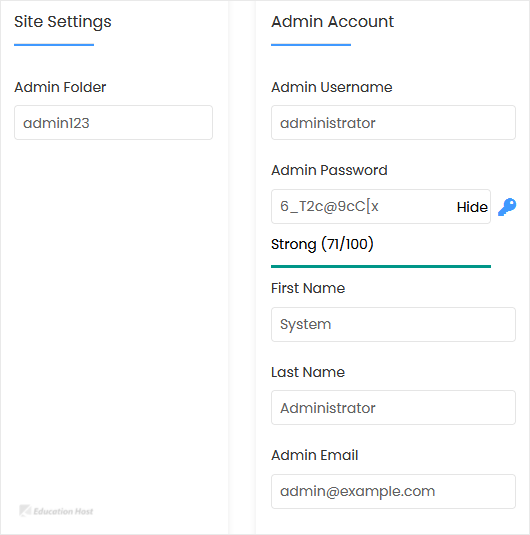Click the Strong (71/100) strength label

pyautogui.click(x=322, y=244)
